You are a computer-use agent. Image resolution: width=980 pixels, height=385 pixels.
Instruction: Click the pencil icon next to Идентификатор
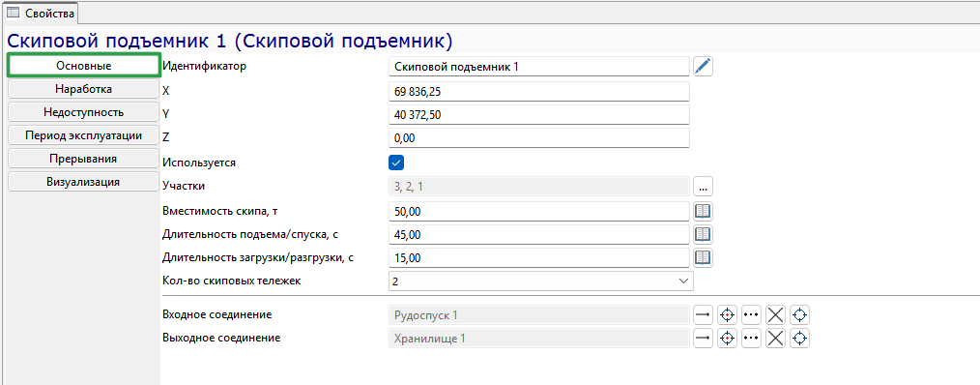pos(704,66)
